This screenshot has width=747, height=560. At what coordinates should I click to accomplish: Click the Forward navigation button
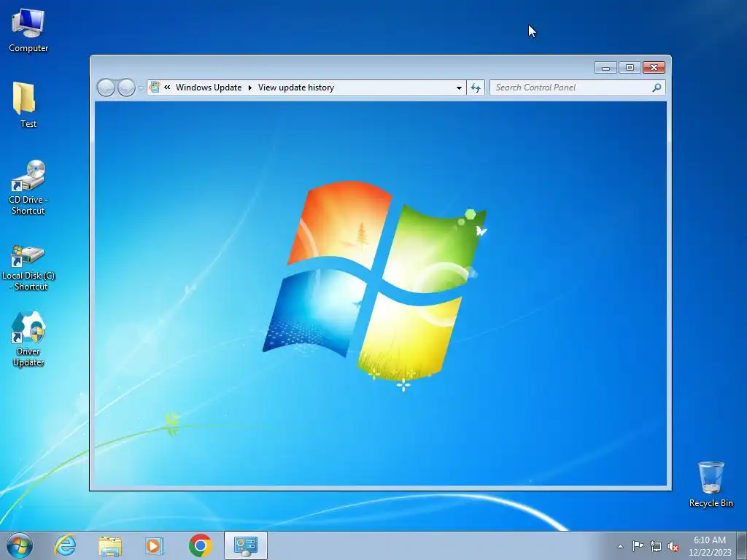pos(126,87)
